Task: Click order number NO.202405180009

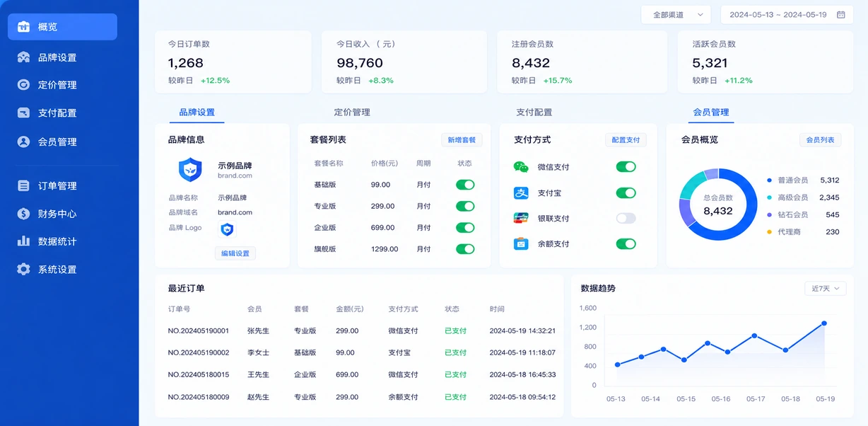Action: point(199,397)
